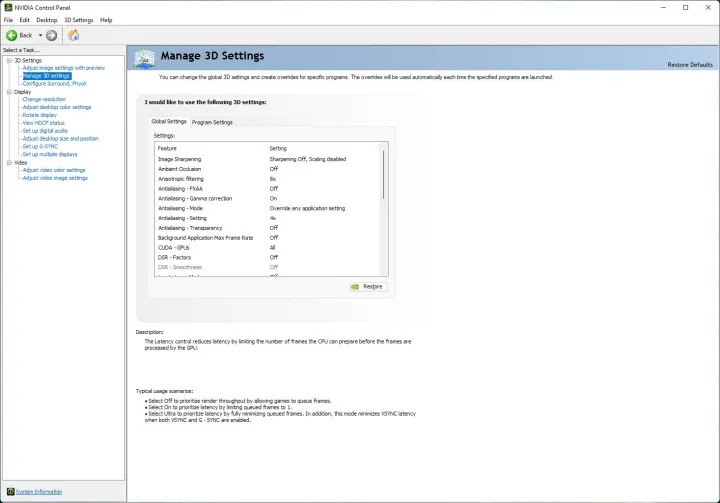Switch to the Program Settings tab
Viewport: 720px width, 503px height.
[212, 122]
